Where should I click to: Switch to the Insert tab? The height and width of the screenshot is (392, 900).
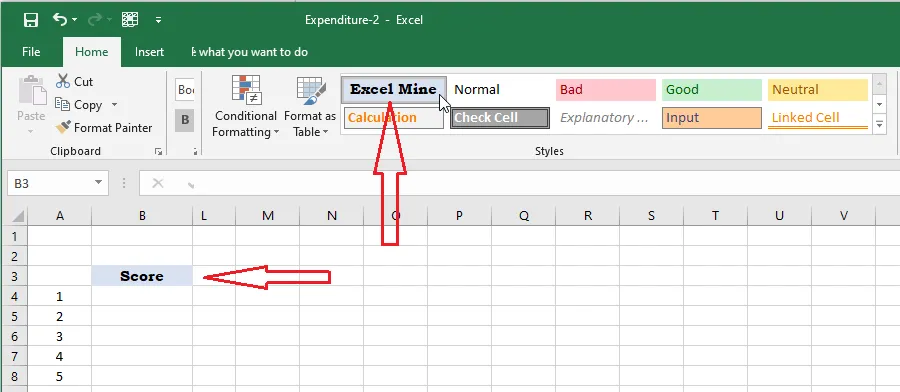click(x=149, y=52)
